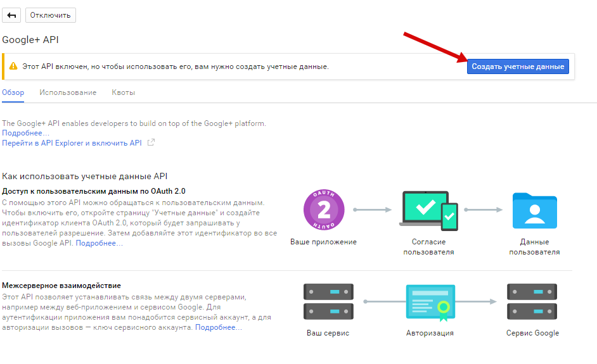Click the Как использовать учетные данные API heading
597x364 pixels.
pyautogui.click(x=84, y=176)
